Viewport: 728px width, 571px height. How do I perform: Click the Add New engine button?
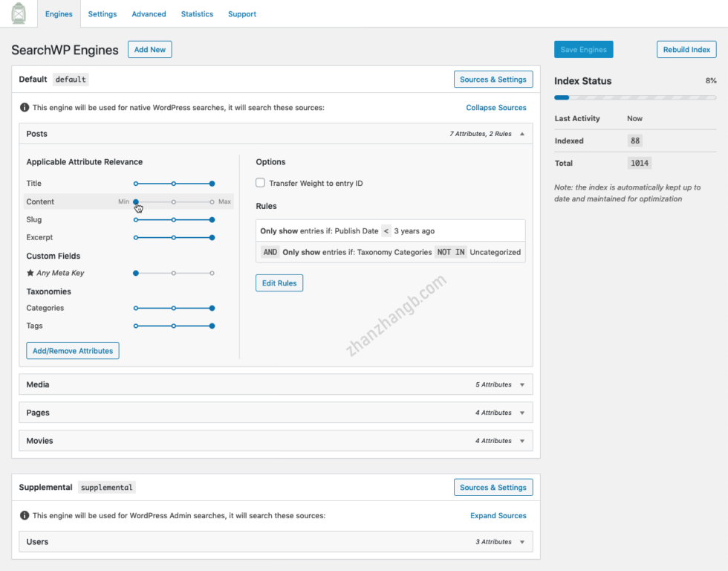150,50
